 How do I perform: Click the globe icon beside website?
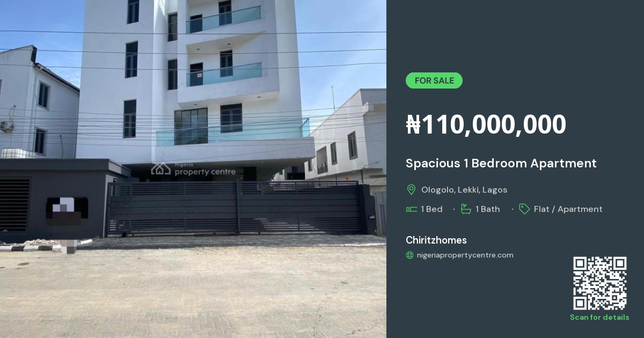(x=410, y=255)
